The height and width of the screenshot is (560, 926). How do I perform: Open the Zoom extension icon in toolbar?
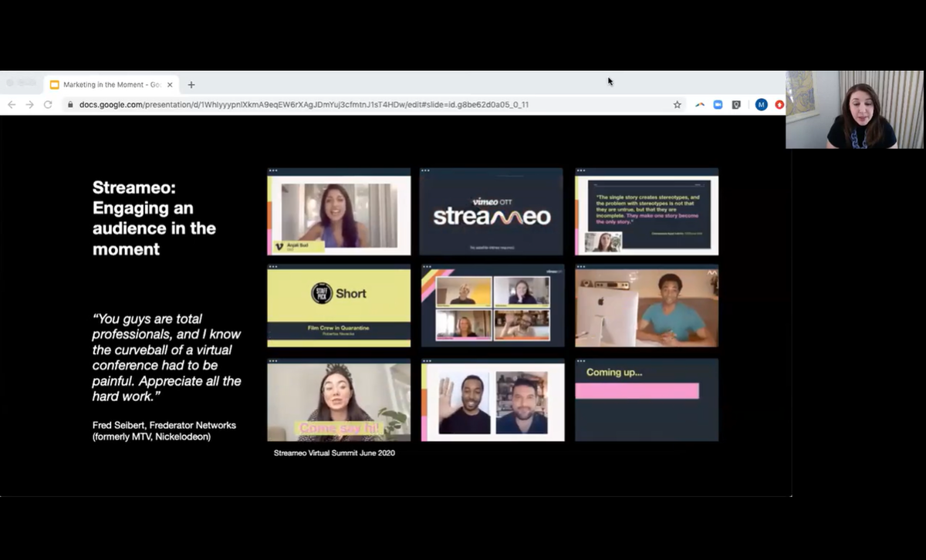(718, 105)
